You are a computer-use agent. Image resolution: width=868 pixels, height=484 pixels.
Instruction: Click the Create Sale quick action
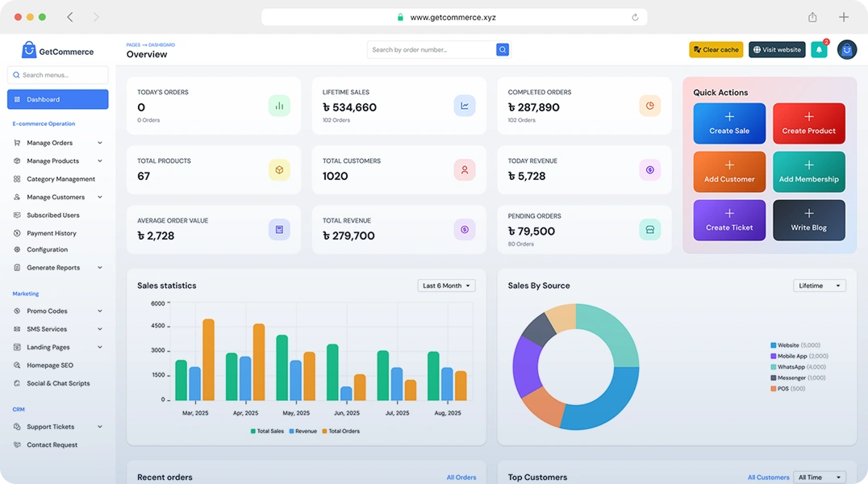(729, 123)
